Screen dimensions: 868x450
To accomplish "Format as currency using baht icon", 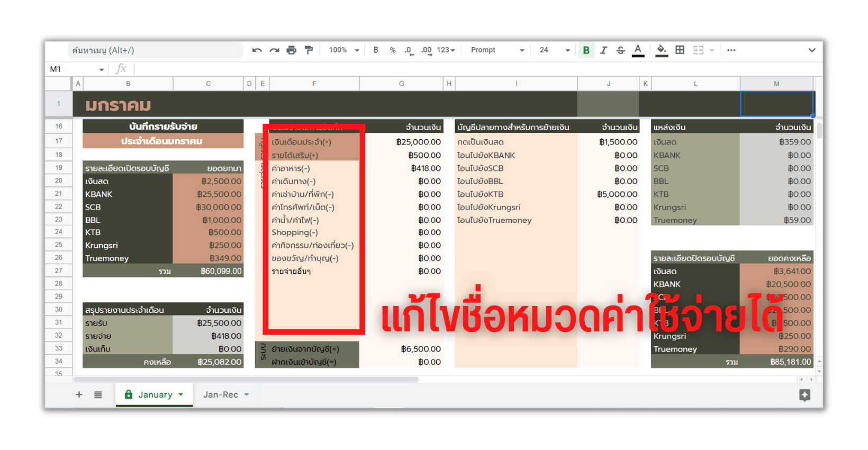I will coord(376,50).
